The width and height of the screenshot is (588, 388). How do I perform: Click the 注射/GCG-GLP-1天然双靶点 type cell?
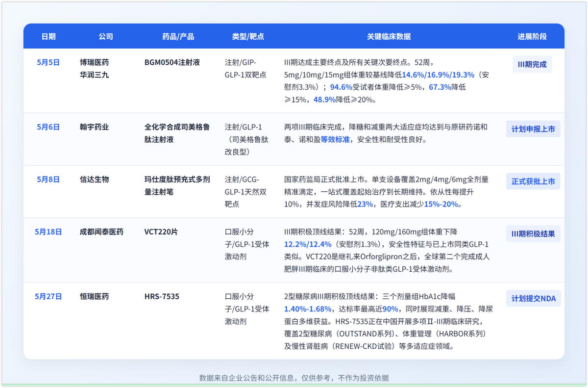245,192
